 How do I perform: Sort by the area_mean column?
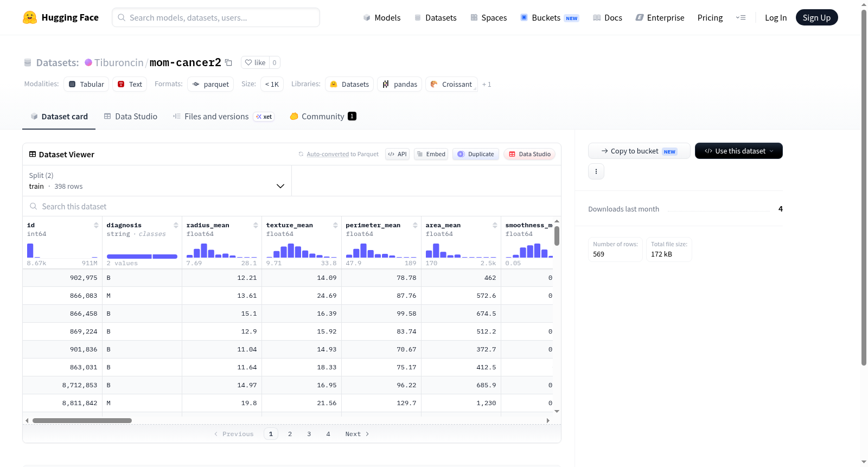495,225
